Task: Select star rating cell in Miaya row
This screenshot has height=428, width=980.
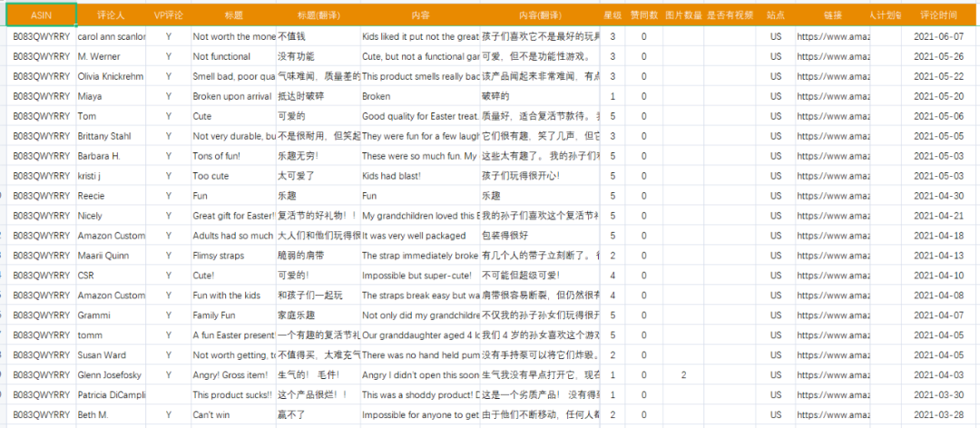Action: pyautogui.click(x=612, y=96)
